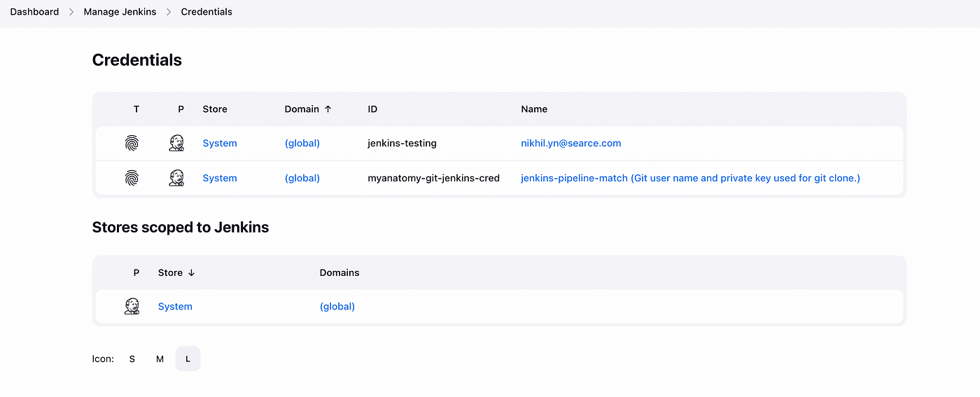Sort credentials by ID column header
Screen dimensions: 980x397
(x=372, y=109)
